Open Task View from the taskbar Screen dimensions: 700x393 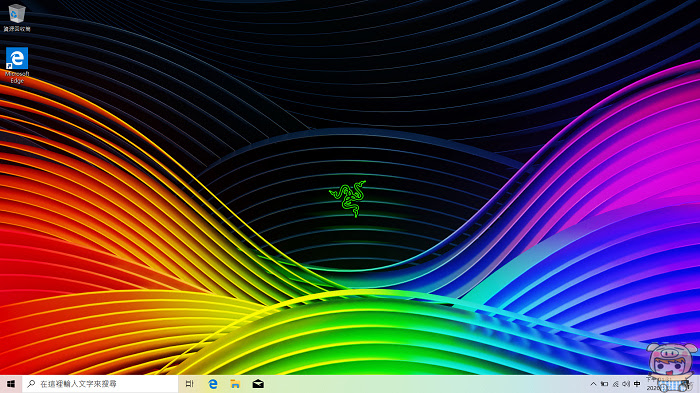(189, 384)
